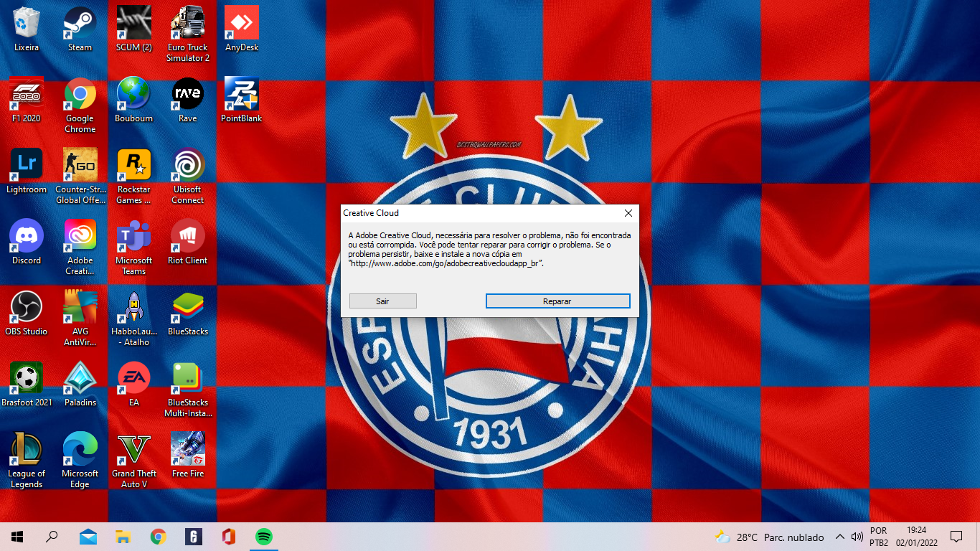Select the OBS Studio desktop shortcut

(27, 314)
